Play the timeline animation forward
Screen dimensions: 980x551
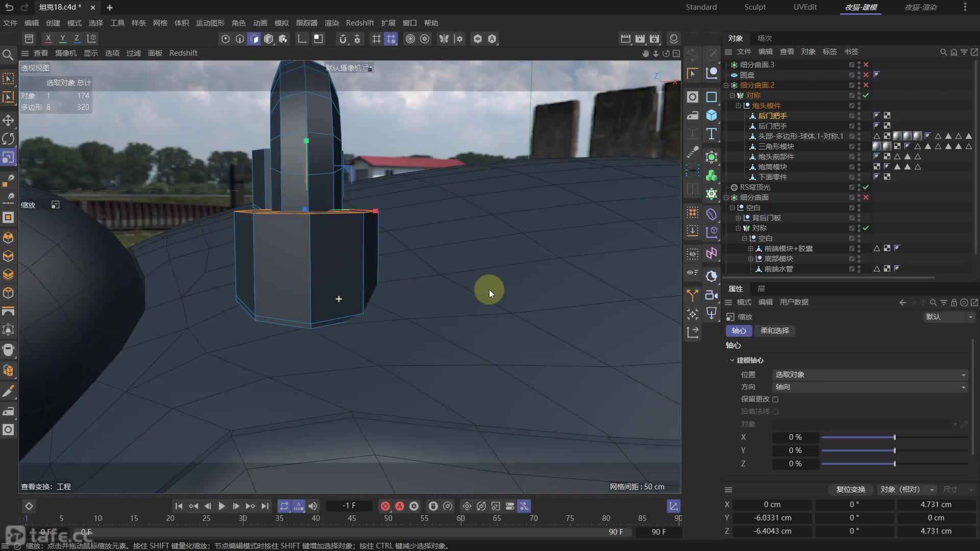(222, 506)
